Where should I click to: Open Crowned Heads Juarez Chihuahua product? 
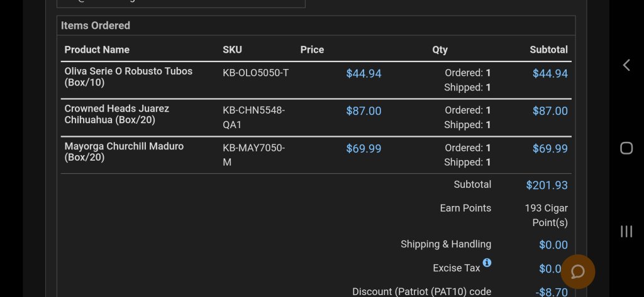(x=116, y=114)
